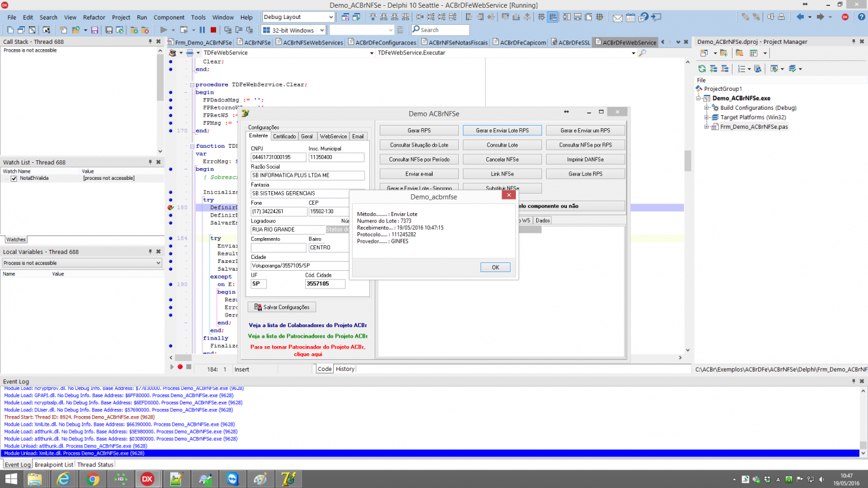The width and height of the screenshot is (868, 488).
Task: Click Remove File from Project icon
Action: pos(145,30)
